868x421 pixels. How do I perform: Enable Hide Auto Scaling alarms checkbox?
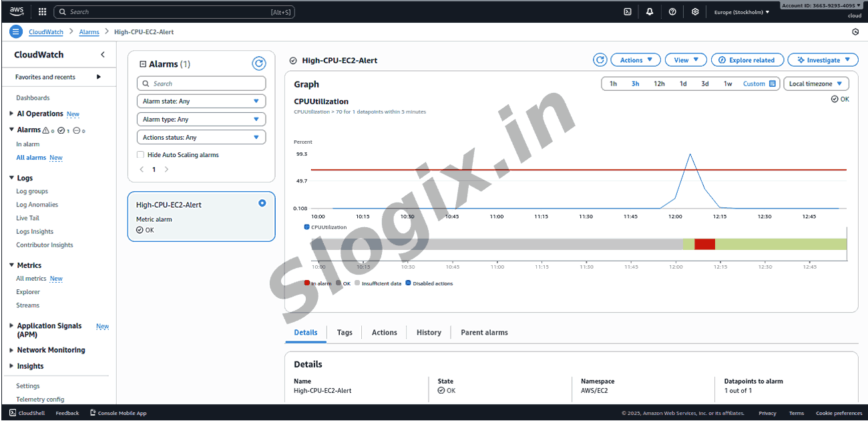[x=140, y=155]
